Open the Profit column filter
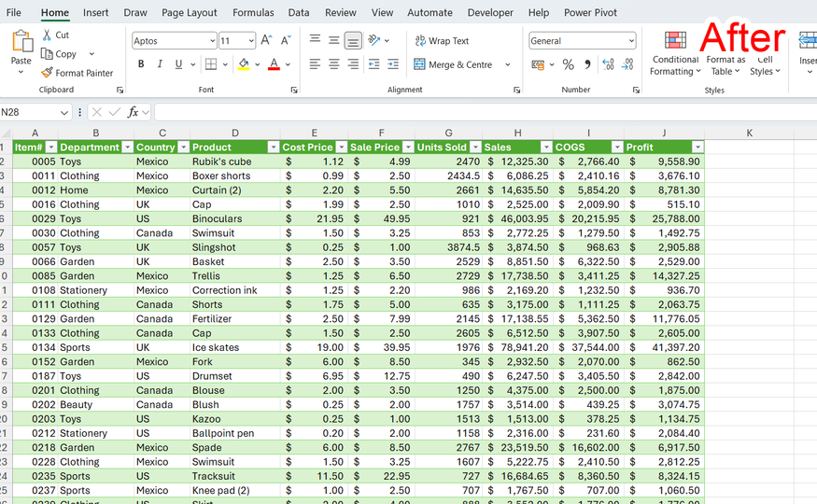Screen dimensions: 817x504 coord(697,147)
